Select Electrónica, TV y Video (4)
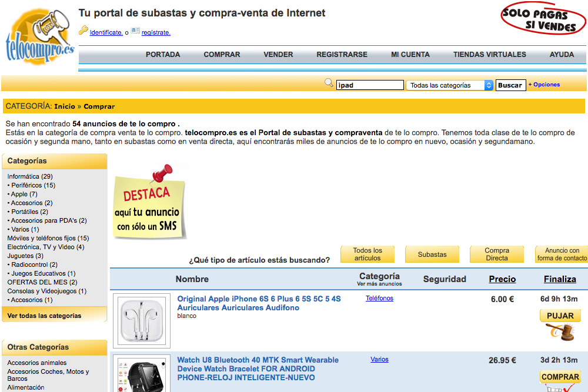Screen dimensions: 588x392 (x=46, y=247)
